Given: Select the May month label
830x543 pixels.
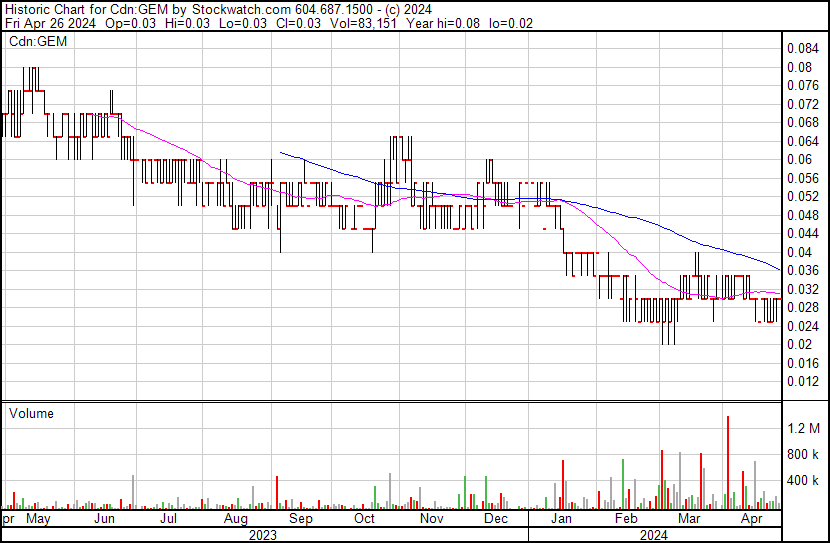Looking at the screenshot, I should (38, 519).
